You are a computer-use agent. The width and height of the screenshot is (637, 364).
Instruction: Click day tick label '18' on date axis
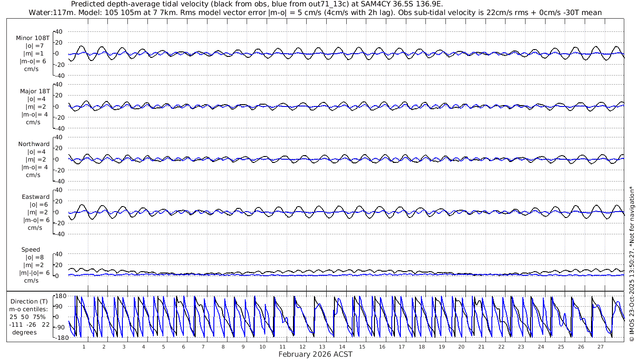pyautogui.click(x=422, y=347)
